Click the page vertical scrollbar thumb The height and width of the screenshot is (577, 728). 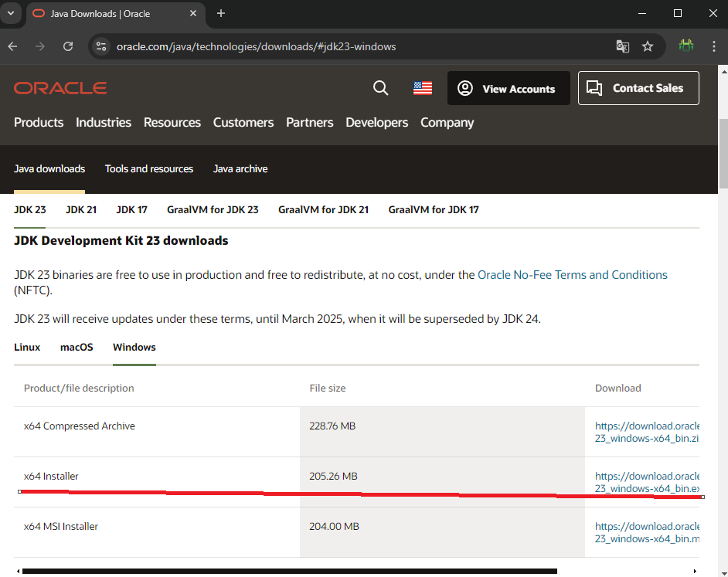(723, 154)
